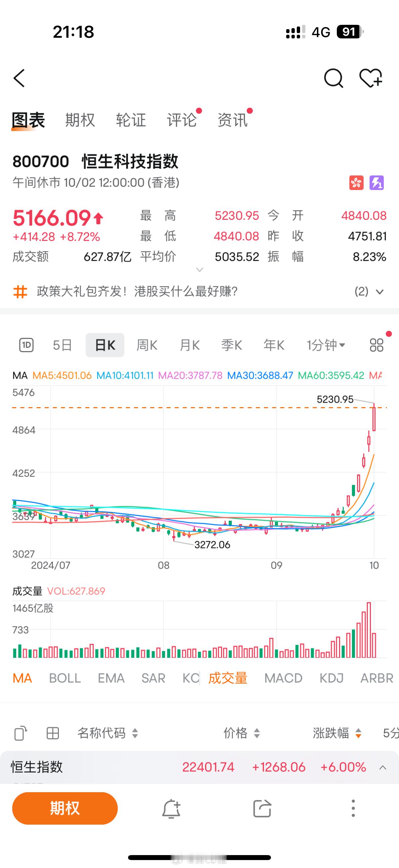Open the 资讯 tab

point(233,120)
